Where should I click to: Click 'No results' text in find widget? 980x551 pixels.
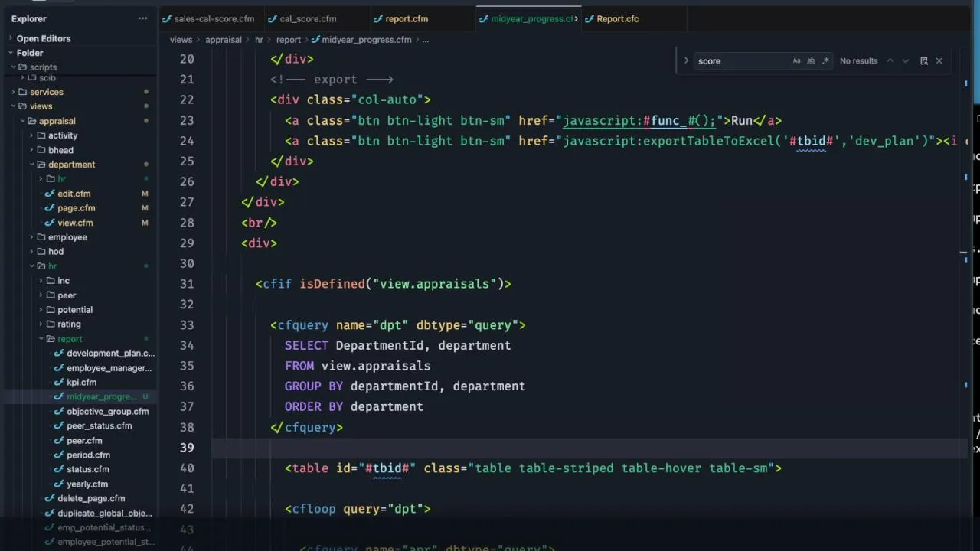(858, 61)
